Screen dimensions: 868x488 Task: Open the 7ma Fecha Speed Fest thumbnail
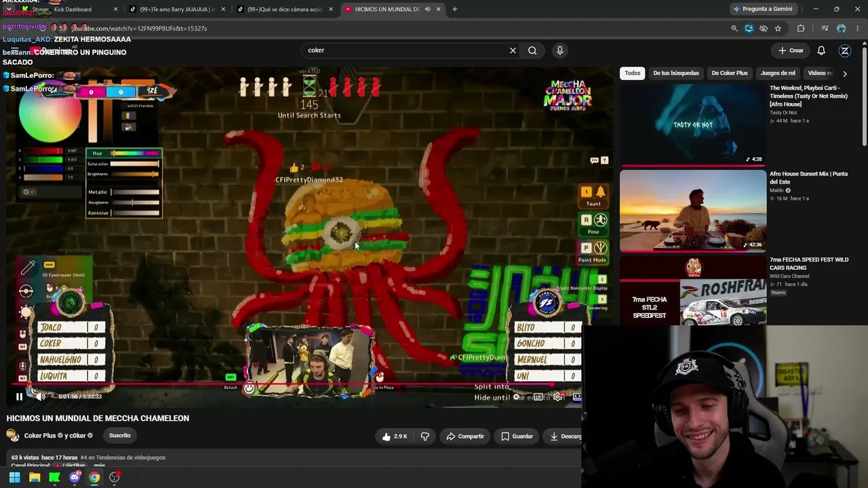693,291
